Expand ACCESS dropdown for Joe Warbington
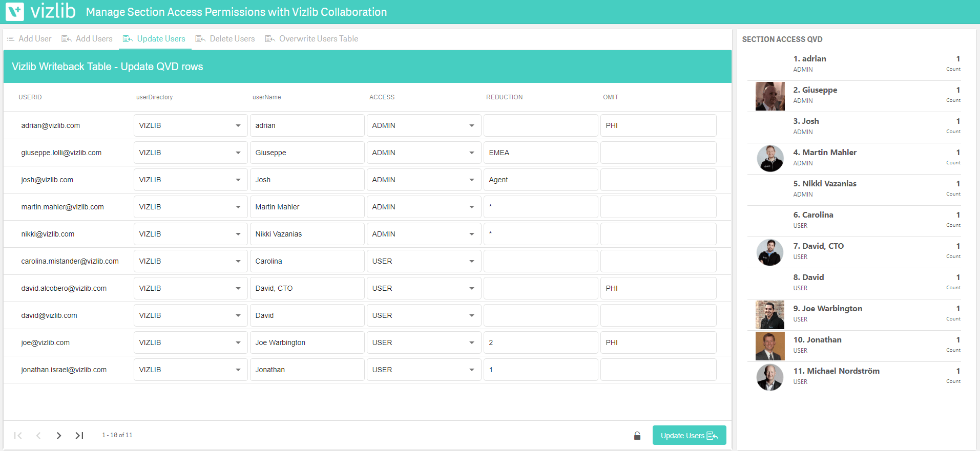This screenshot has width=980, height=451. click(x=424, y=342)
